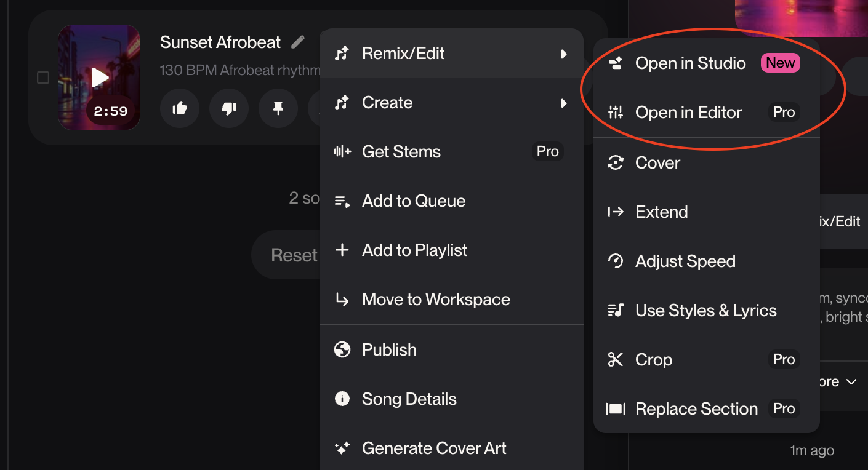This screenshot has width=868, height=470.
Task: Select Open in Editor in the submenu
Action: [688, 112]
